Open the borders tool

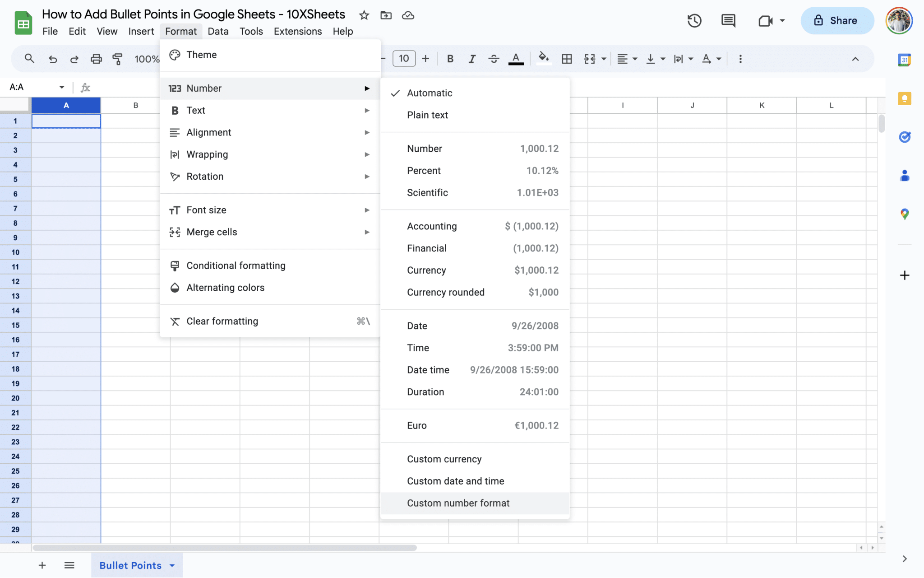pyautogui.click(x=567, y=59)
